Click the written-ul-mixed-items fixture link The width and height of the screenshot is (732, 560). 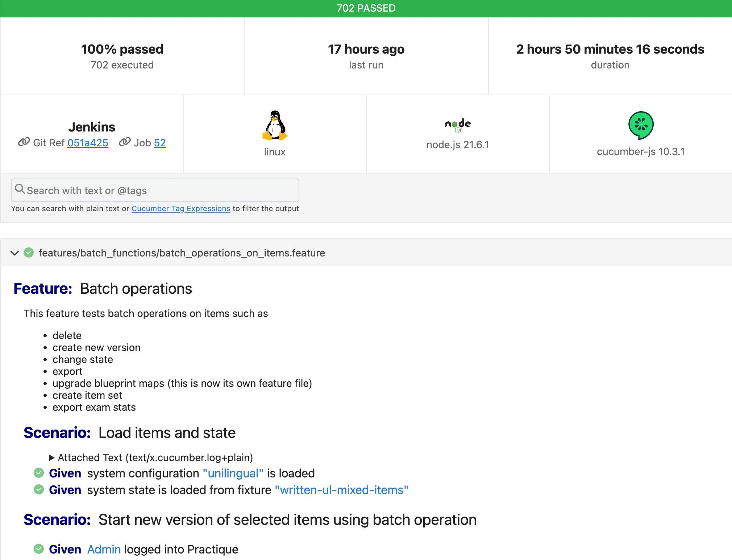pos(342,489)
